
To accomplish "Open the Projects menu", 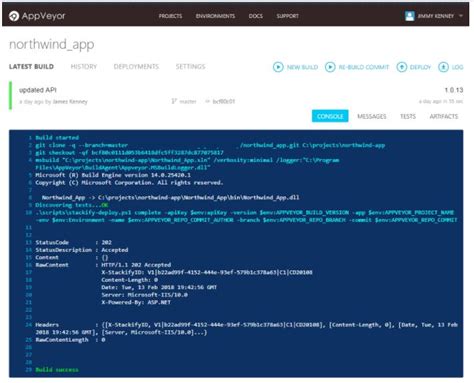I will tap(170, 16).
